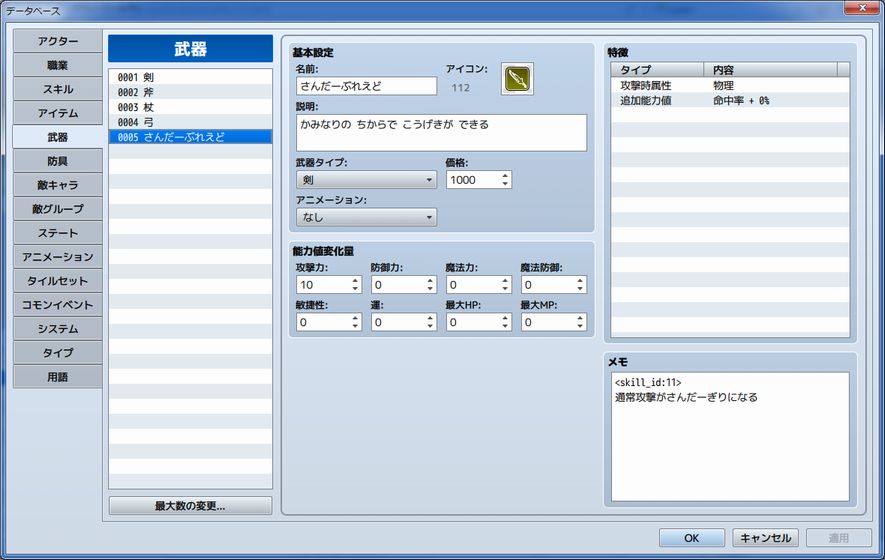
Task: Open the 武器タイプ dropdown
Action: (366, 180)
